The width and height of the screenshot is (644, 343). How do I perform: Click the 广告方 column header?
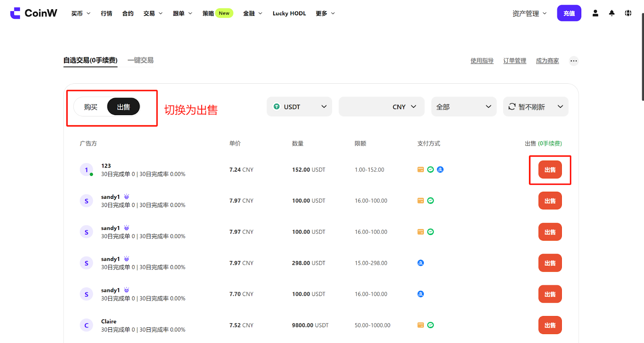(x=88, y=143)
